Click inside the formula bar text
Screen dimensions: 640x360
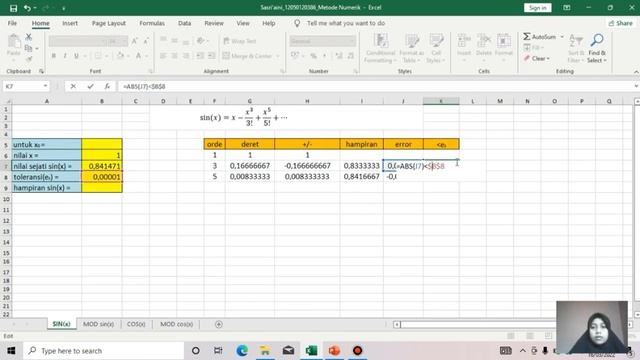144,87
